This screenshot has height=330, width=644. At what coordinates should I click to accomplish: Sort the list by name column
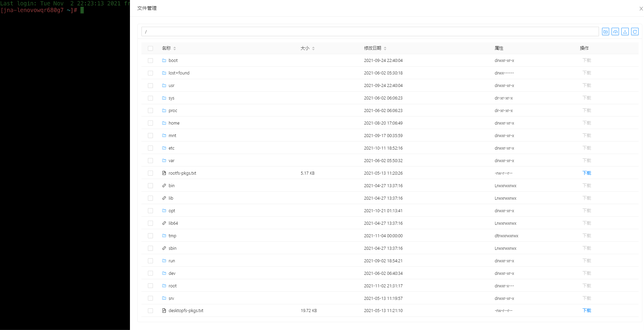click(175, 48)
